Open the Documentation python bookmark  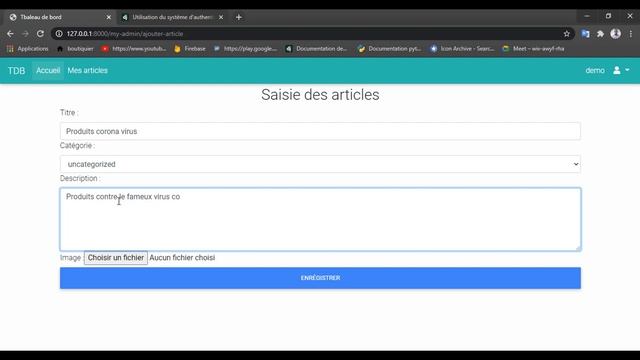[x=389, y=49]
